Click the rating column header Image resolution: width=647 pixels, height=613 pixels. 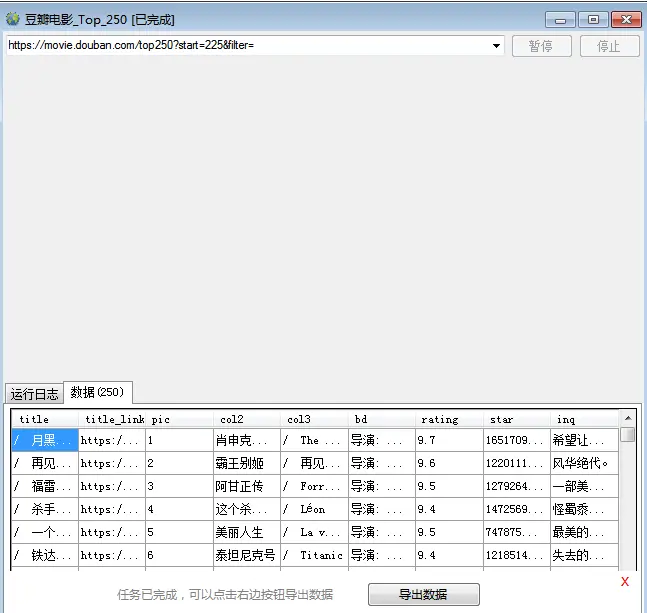point(449,419)
